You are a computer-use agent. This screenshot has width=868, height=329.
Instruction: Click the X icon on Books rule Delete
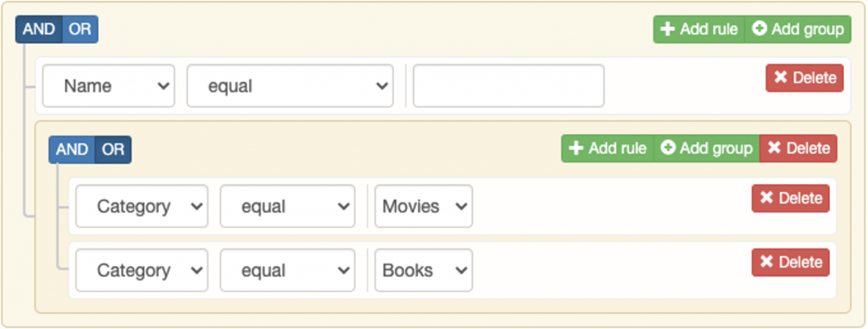coord(766,261)
